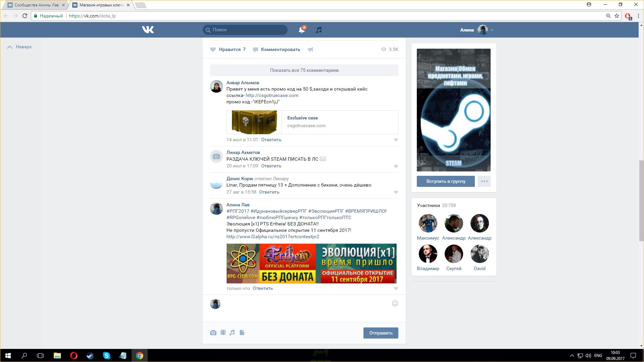Image resolution: width=644 pixels, height=362 pixels.
Task: Open the l2alpha.ru link in Алина's comment
Action: point(273,237)
